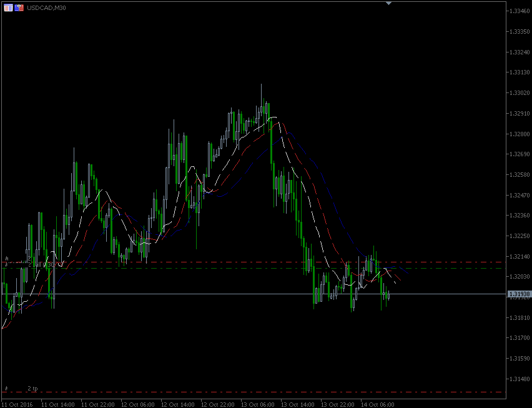Click the '13 Oct 22:00' time label
532x408 pixels.
point(338,405)
